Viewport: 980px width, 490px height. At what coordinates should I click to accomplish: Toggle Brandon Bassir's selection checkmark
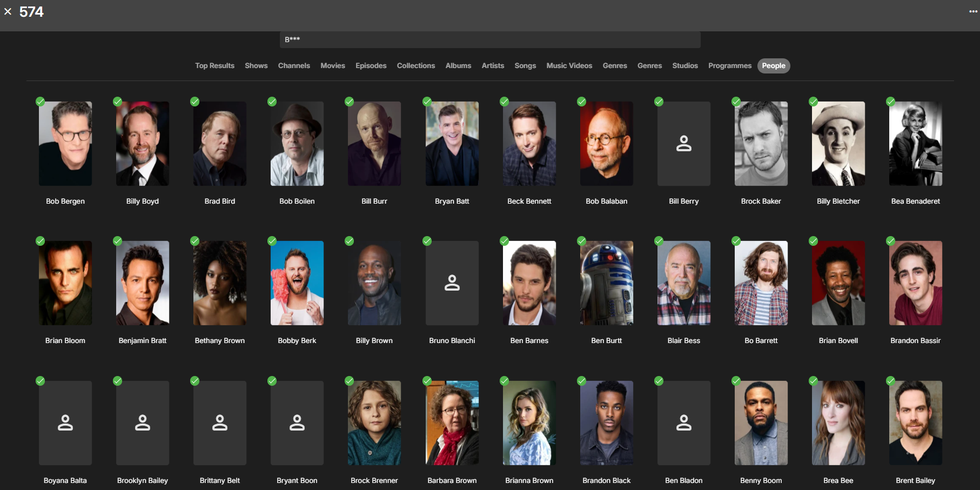click(890, 241)
